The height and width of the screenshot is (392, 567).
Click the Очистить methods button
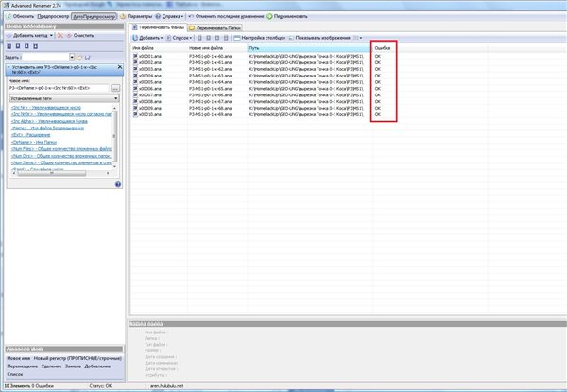(x=82, y=35)
